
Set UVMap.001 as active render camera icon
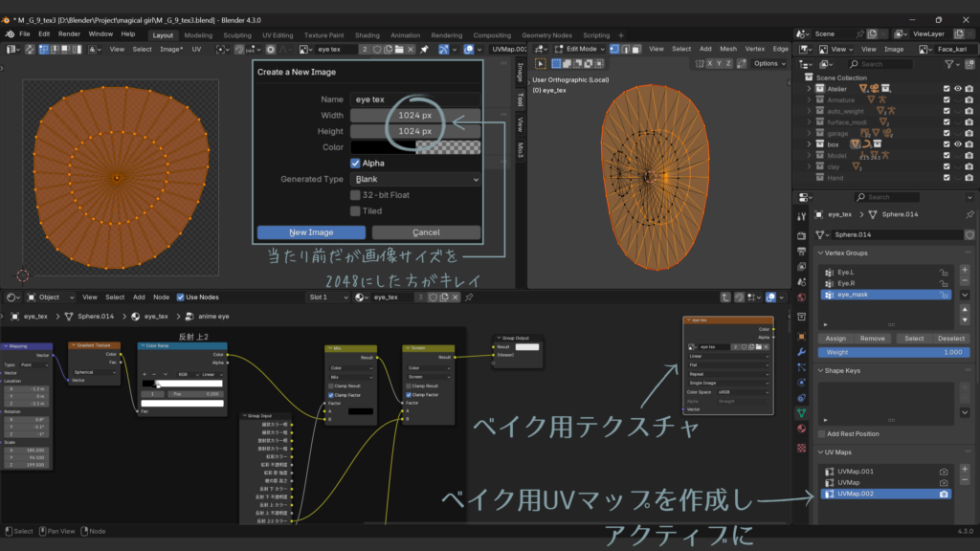click(x=944, y=472)
